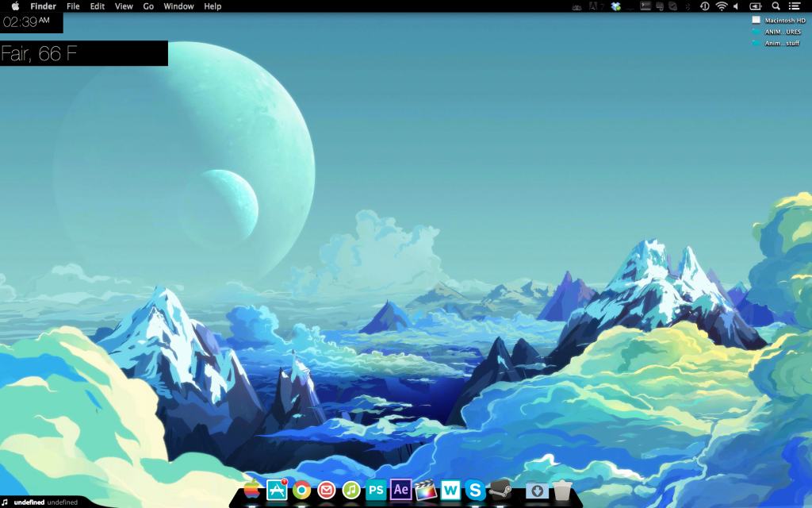Click the Evernote elephant menu bar icon

(660, 6)
